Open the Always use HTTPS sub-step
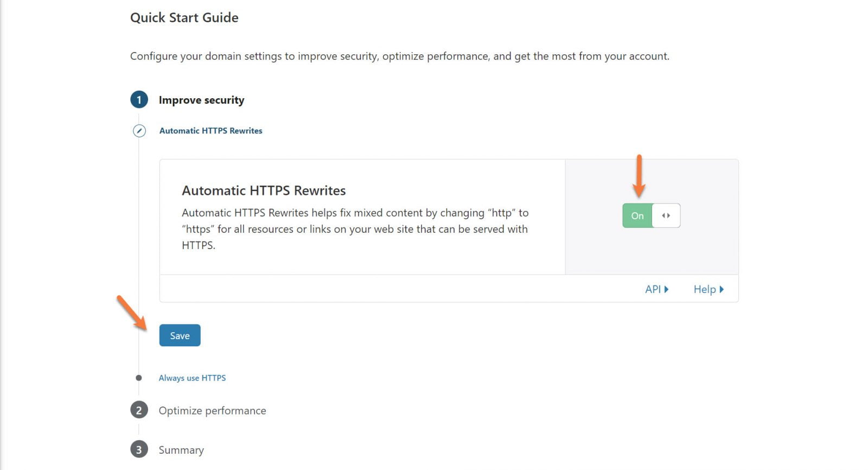The image size is (868, 470). [x=192, y=378]
